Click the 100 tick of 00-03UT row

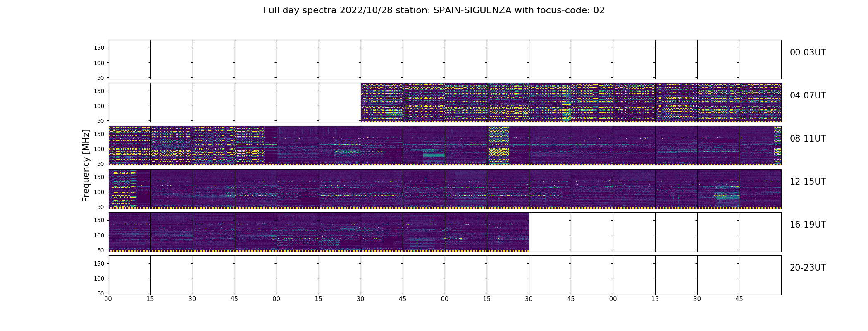(99, 63)
